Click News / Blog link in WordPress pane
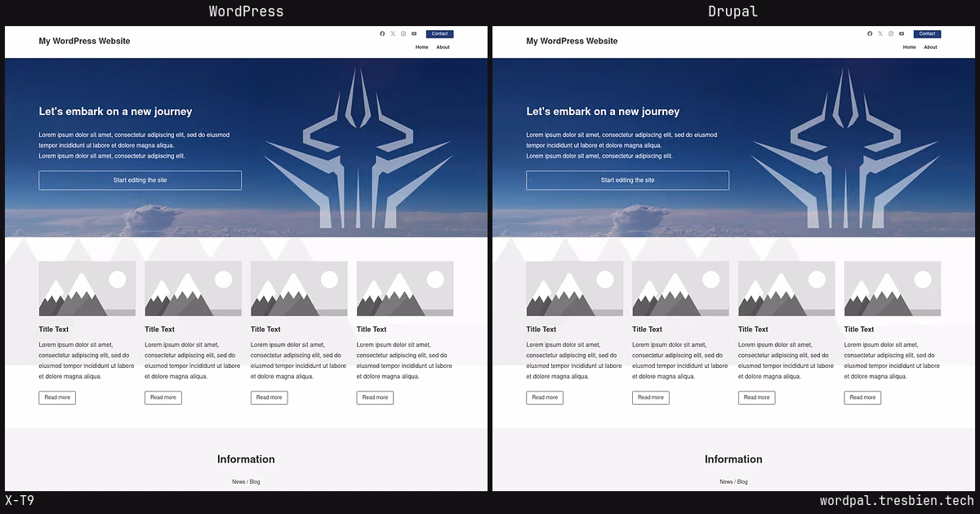980x514 pixels. tap(246, 482)
